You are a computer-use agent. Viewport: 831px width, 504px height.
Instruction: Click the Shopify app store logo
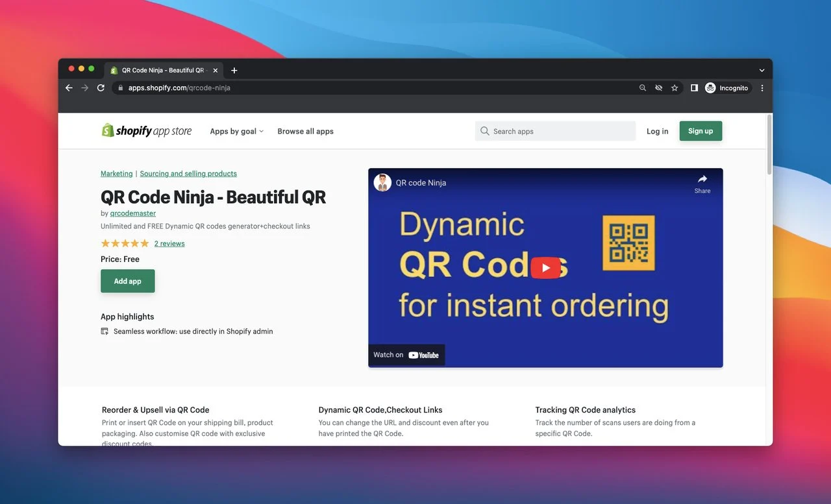click(147, 130)
